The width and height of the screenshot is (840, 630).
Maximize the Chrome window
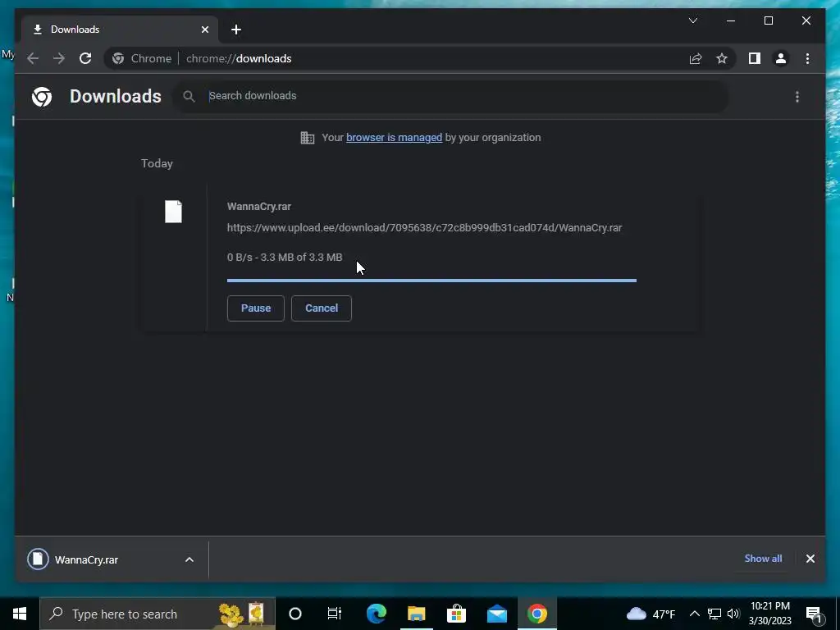coord(768,21)
